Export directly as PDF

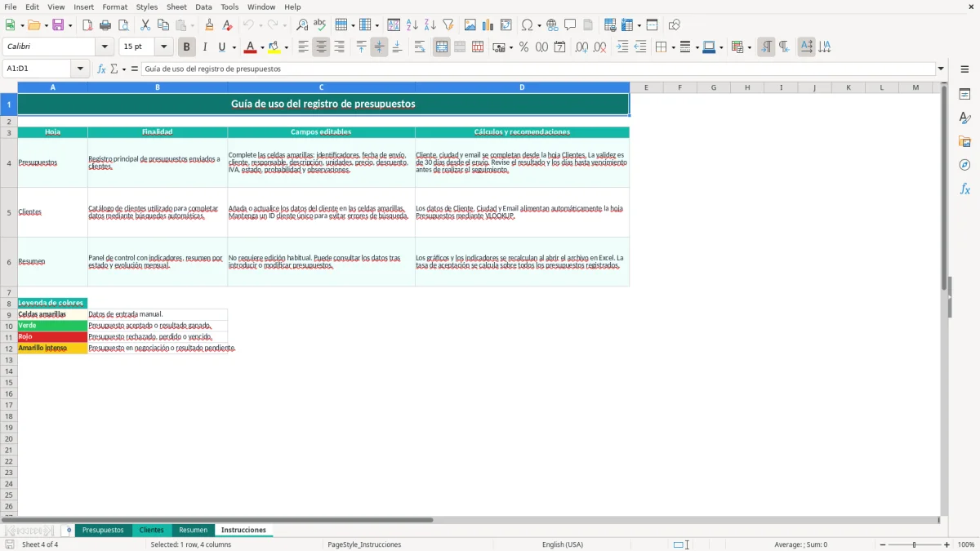87,25
